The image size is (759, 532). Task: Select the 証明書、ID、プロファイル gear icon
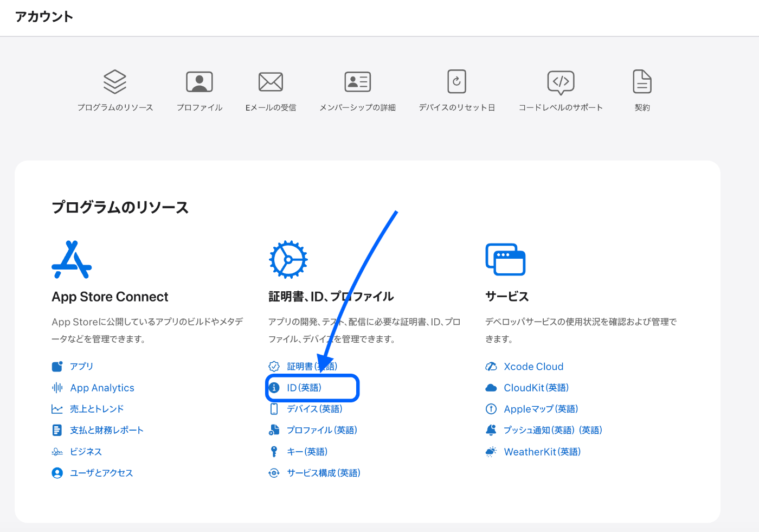288,259
